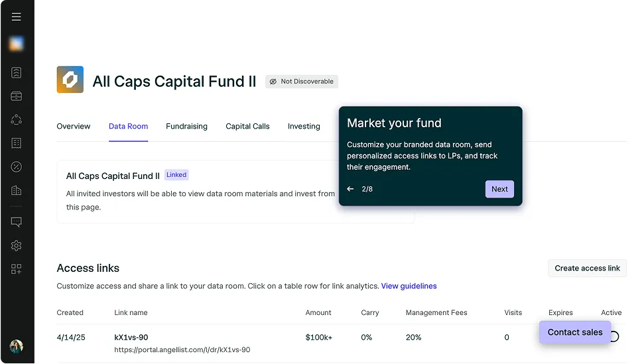Switch to the Investing tab
The height and width of the screenshot is (364, 640).
click(304, 127)
